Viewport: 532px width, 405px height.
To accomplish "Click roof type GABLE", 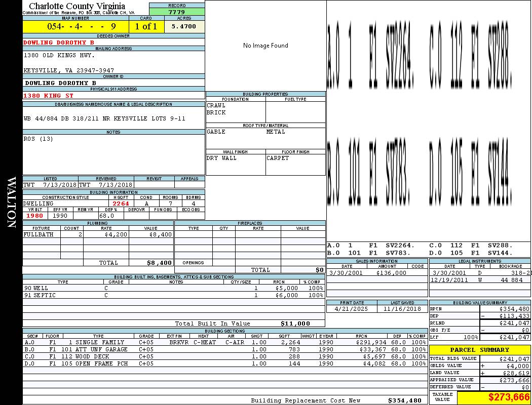I will click(216, 132).
